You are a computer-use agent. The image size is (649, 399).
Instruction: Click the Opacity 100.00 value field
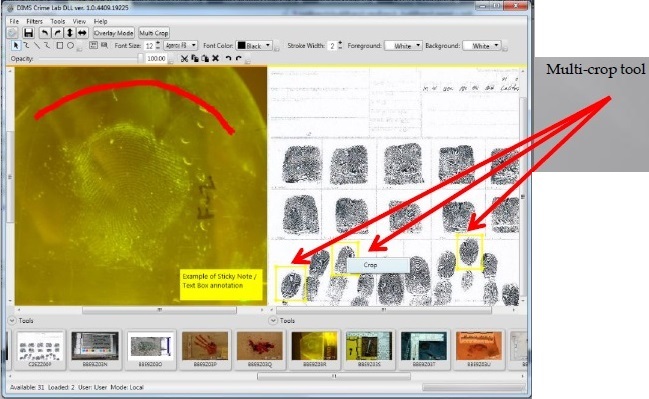pos(156,59)
